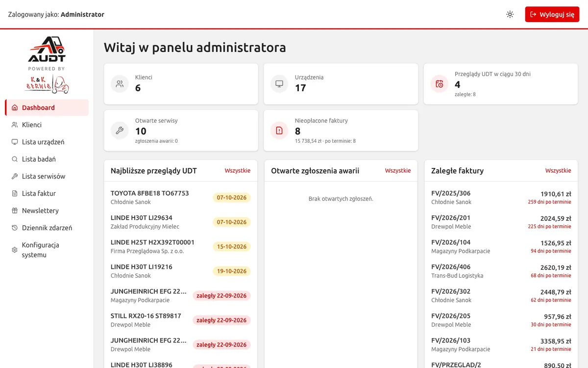This screenshot has height=368, width=588.
Task: Select Newslettery in sidebar
Action: [47, 210]
